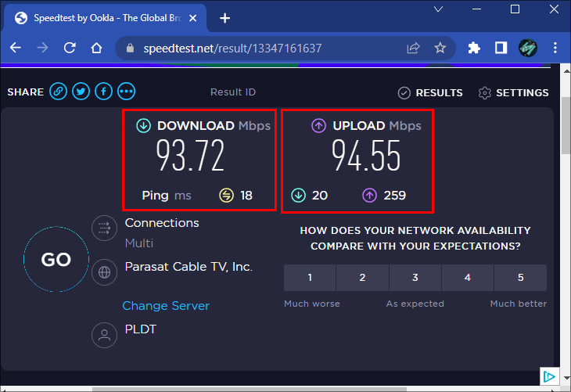This screenshot has width=571, height=392.
Task: Share this page using the address bar share icon
Action: coord(413,48)
